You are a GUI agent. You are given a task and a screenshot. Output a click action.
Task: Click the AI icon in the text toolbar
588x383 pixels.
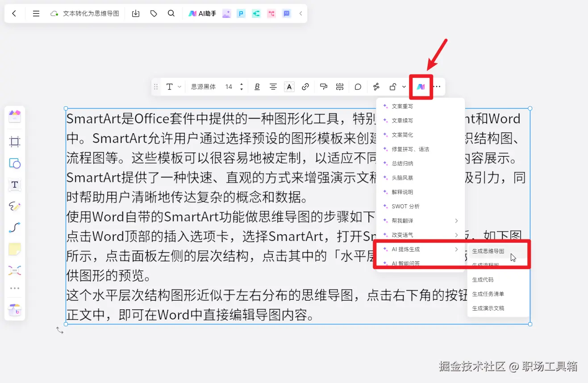click(x=421, y=87)
